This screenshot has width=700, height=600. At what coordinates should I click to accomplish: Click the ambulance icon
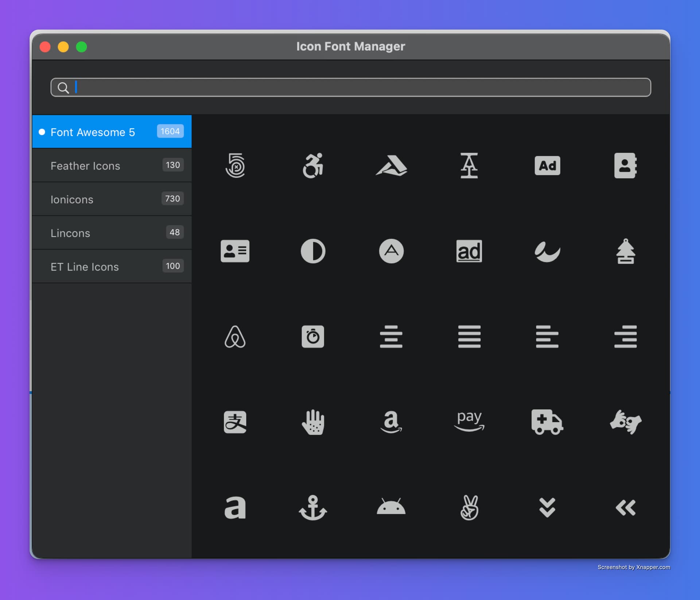tap(547, 422)
